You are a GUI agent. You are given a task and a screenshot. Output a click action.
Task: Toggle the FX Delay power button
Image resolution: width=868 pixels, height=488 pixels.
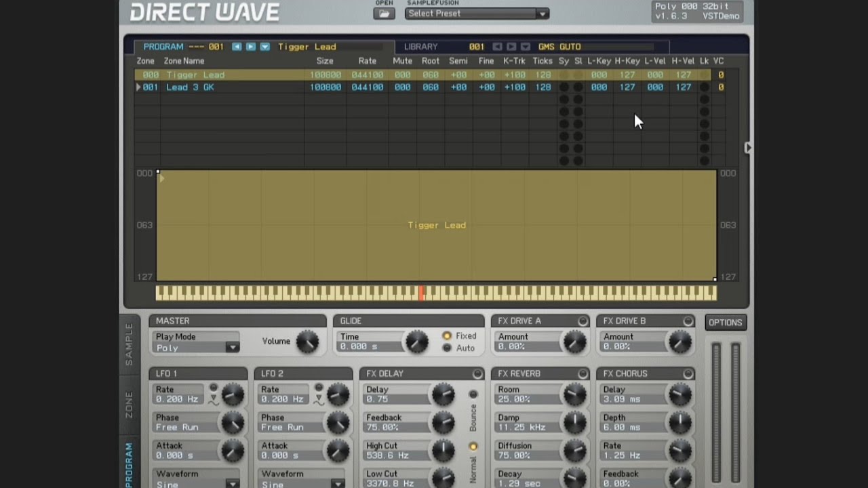click(x=477, y=373)
